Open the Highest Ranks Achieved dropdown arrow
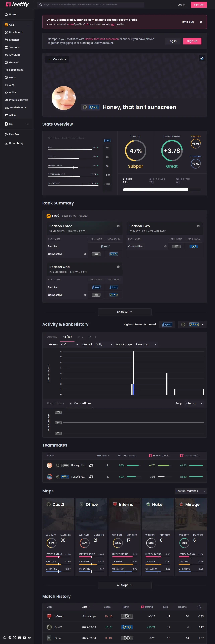Viewport: 215px width, 644px height. point(203,325)
